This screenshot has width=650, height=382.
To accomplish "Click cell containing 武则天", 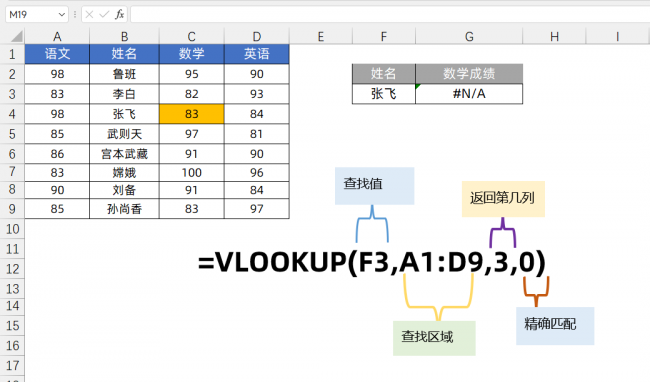I will (x=124, y=134).
